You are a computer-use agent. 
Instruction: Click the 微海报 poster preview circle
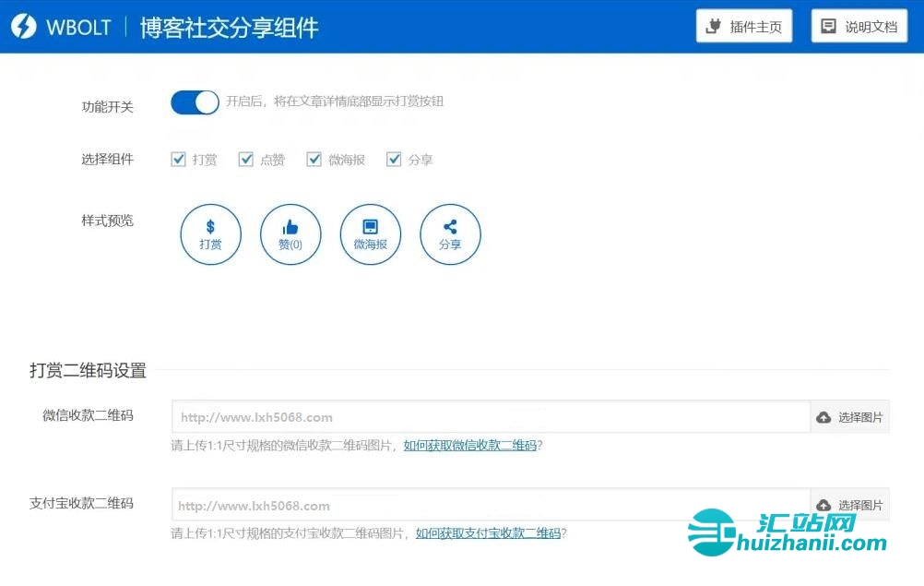coord(370,234)
